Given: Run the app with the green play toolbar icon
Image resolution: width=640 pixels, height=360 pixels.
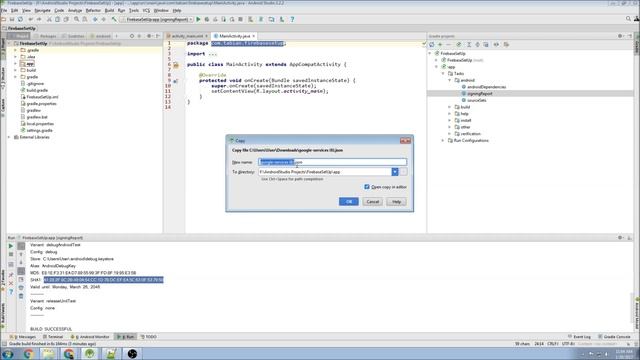Looking at the screenshot, I should click(x=198, y=19).
